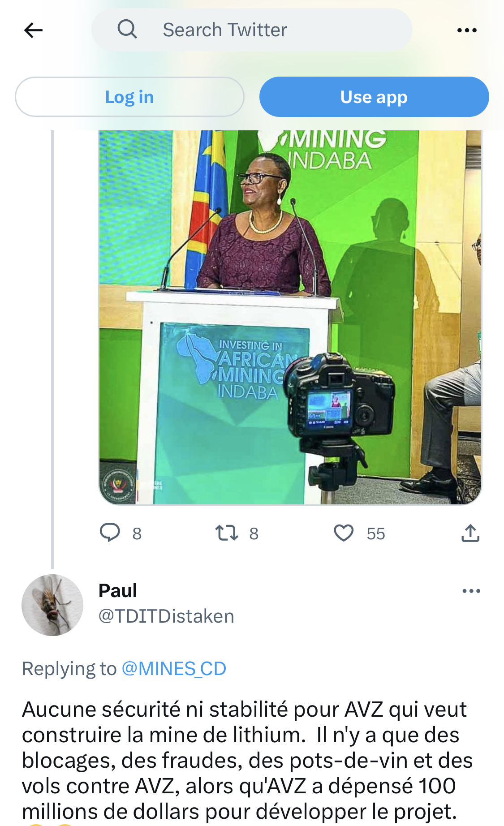
Task: Click the magnifying glass search icon
Action: coord(127,30)
